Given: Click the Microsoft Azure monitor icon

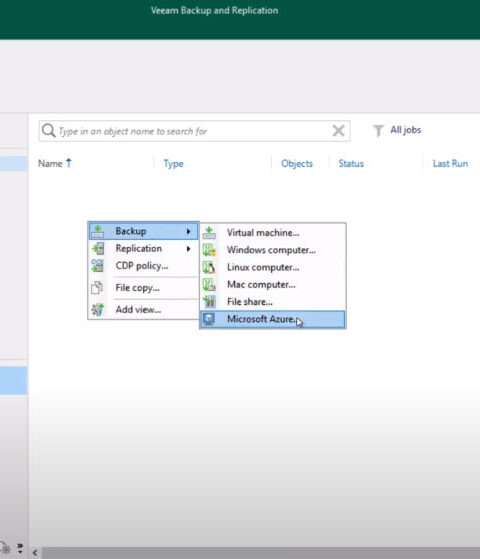Looking at the screenshot, I should 209,319.
